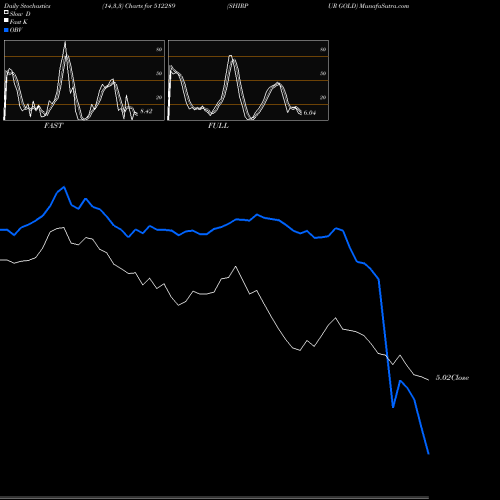Select the 'Daily Stochastics' title text

27,6
